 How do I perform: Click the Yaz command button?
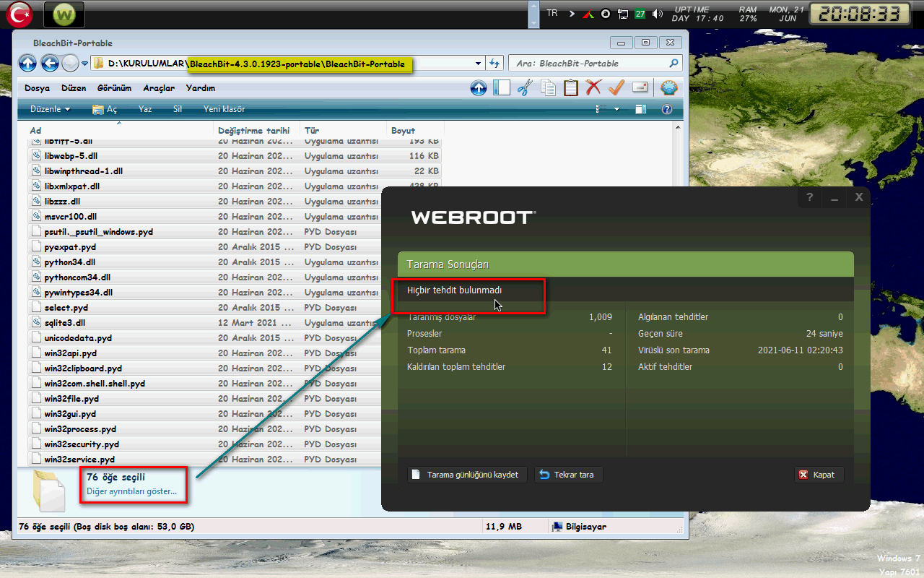tap(145, 109)
